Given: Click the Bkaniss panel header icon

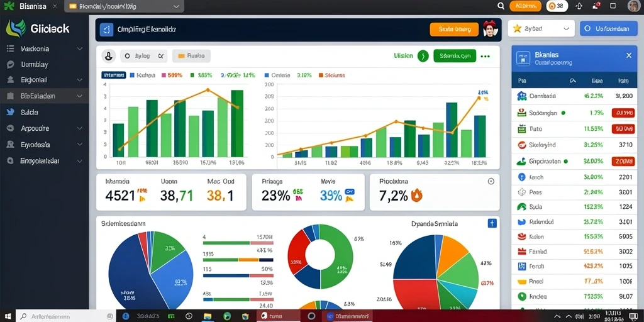Looking at the screenshot, I should pos(523,57).
